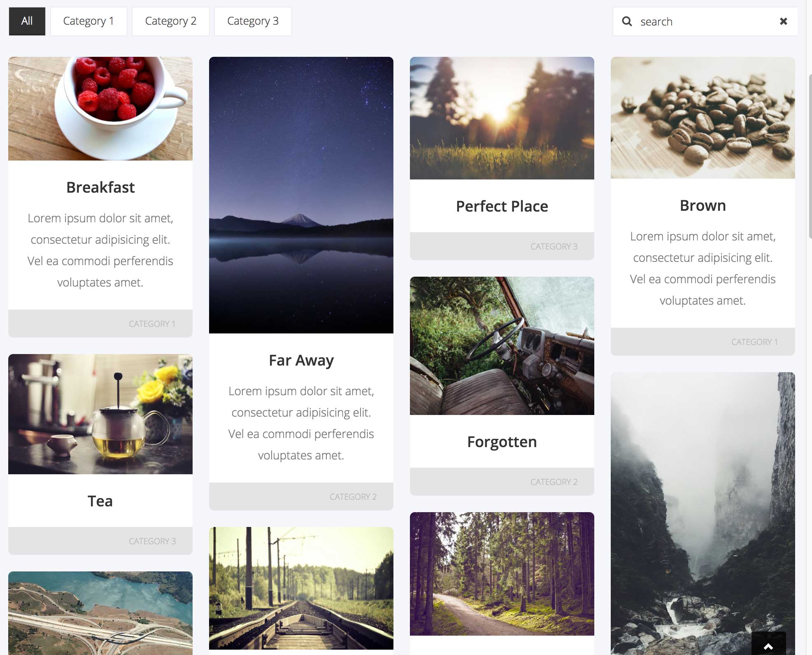Open the Forgotten old truck image

[x=502, y=346]
